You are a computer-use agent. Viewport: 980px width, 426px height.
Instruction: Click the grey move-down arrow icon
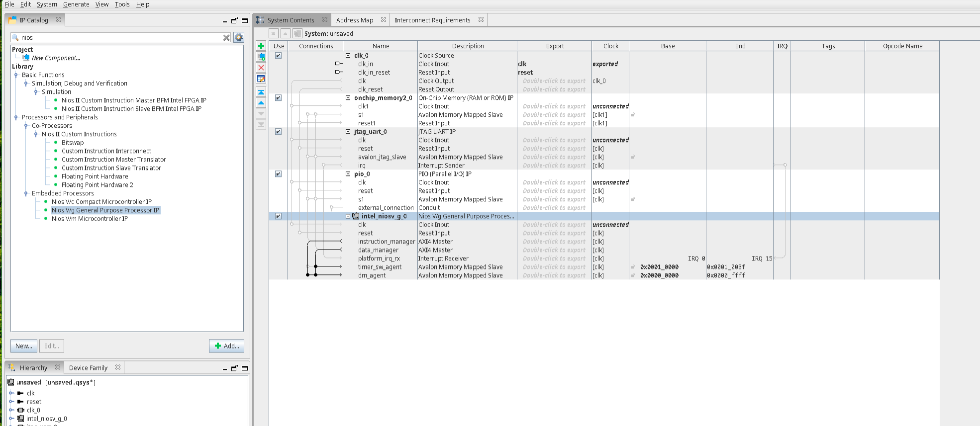[261, 114]
